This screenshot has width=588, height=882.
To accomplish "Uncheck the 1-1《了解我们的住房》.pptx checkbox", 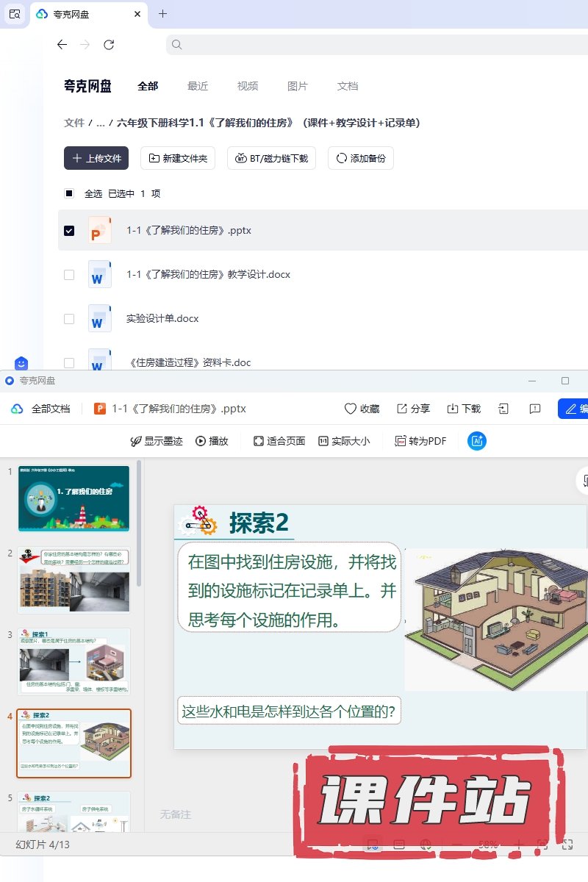I will click(x=69, y=231).
